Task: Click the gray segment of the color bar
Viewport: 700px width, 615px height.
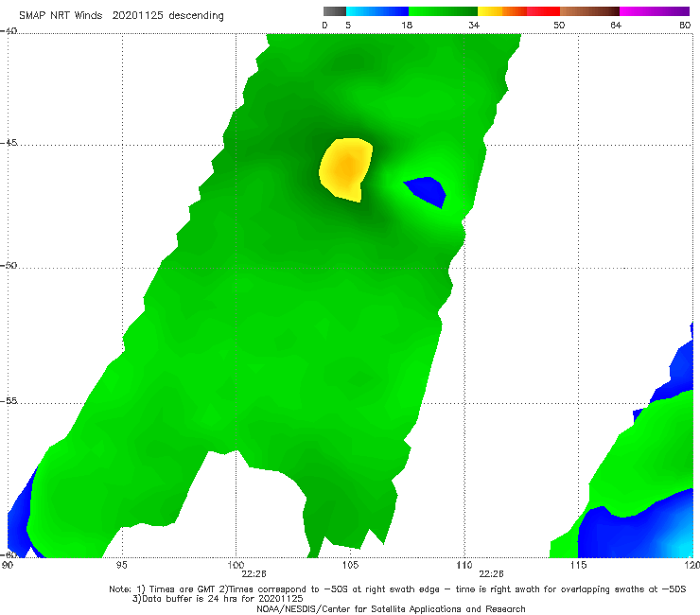Action: pyautogui.click(x=335, y=11)
